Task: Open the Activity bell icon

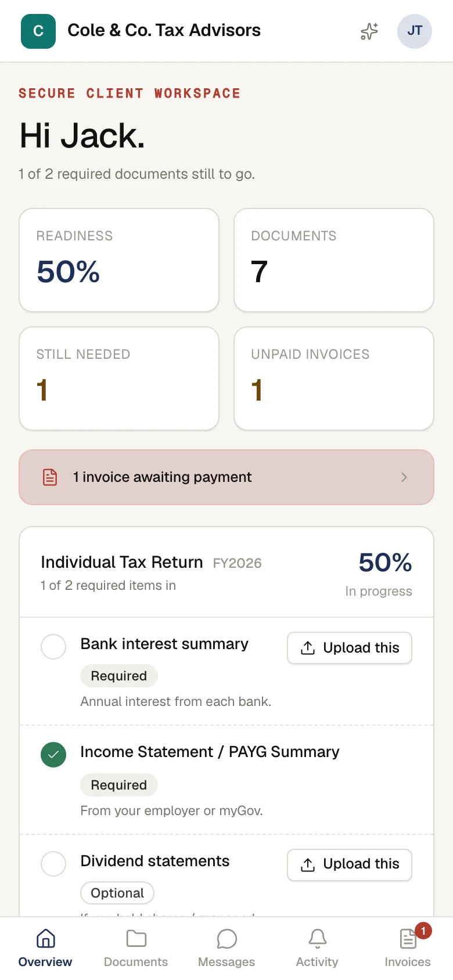Action: (x=317, y=938)
